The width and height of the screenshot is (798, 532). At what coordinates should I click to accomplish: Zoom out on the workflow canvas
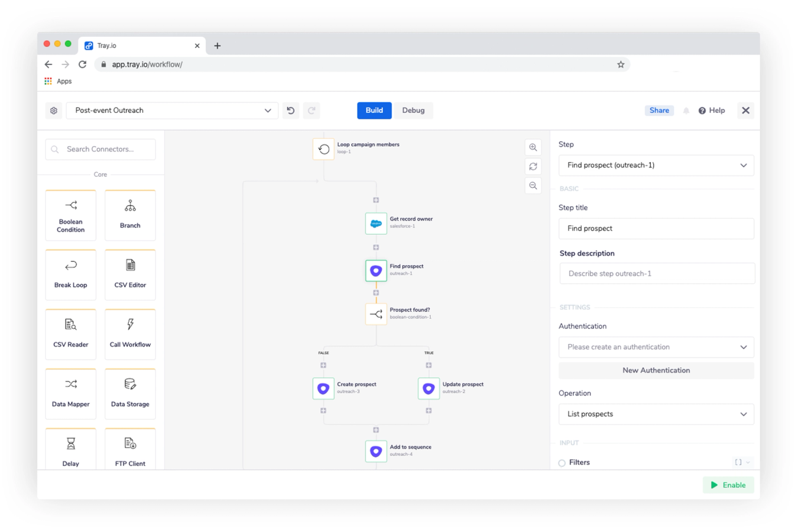(x=533, y=186)
